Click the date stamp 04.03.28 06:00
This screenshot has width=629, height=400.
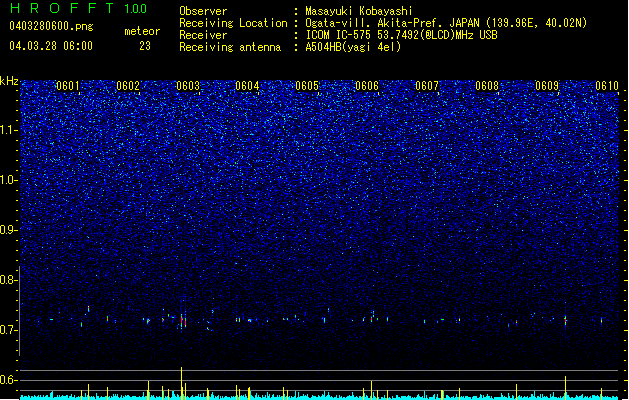tap(51, 46)
